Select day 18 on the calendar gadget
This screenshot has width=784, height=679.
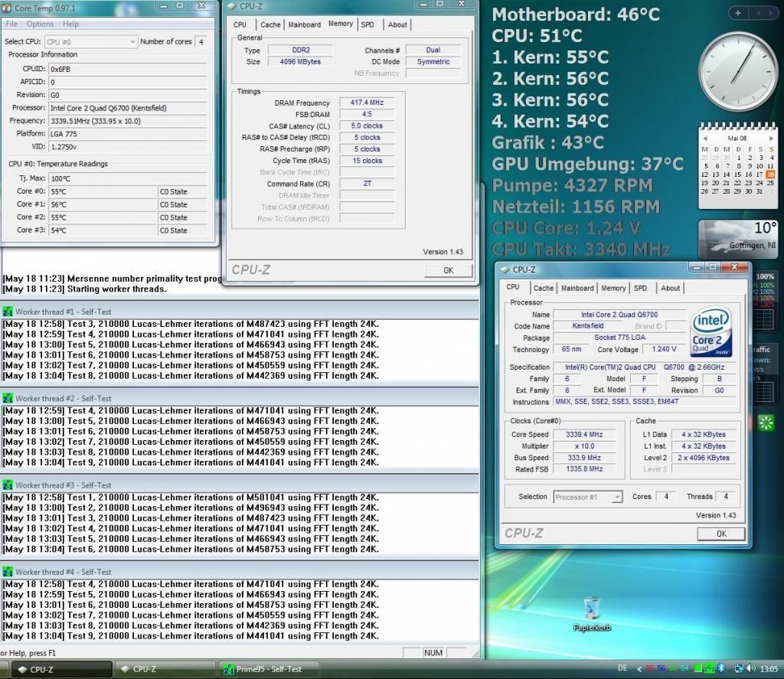click(x=770, y=175)
